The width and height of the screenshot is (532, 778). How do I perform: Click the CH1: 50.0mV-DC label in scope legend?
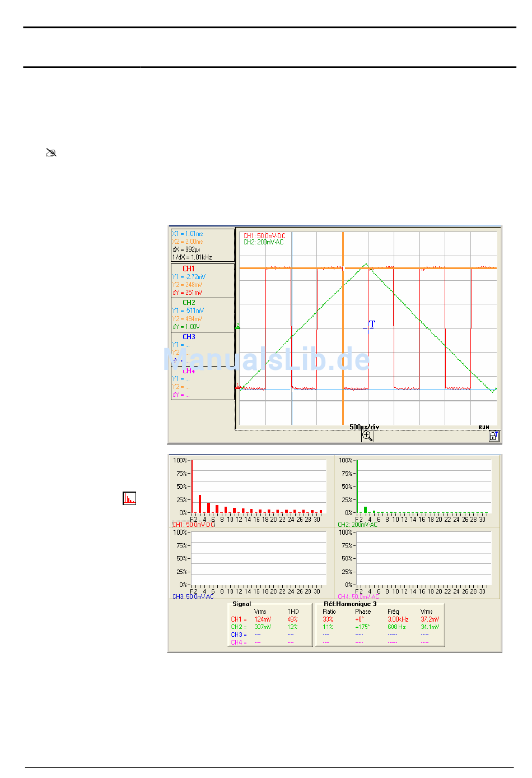264,236
